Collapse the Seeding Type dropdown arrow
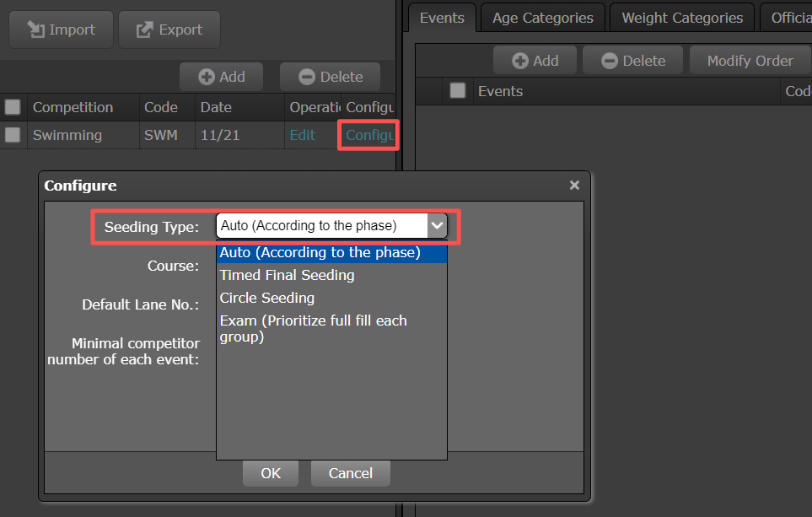Screen dimensions: 812x517 coord(437,226)
